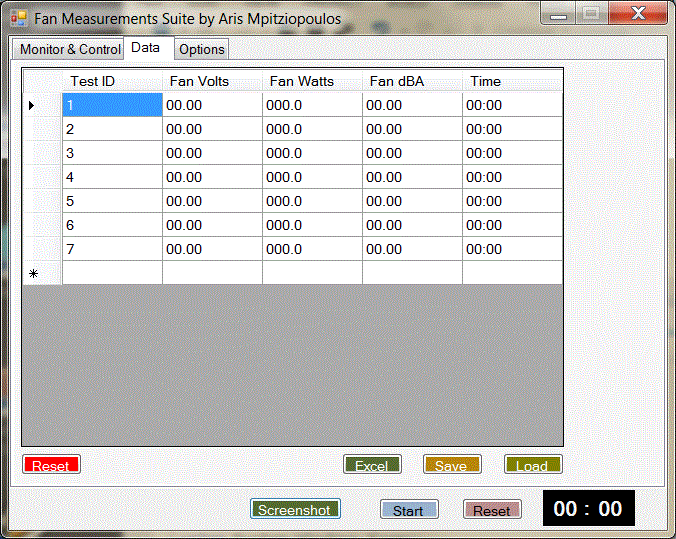
Task: Select Test ID cell 3
Action: click(112, 153)
